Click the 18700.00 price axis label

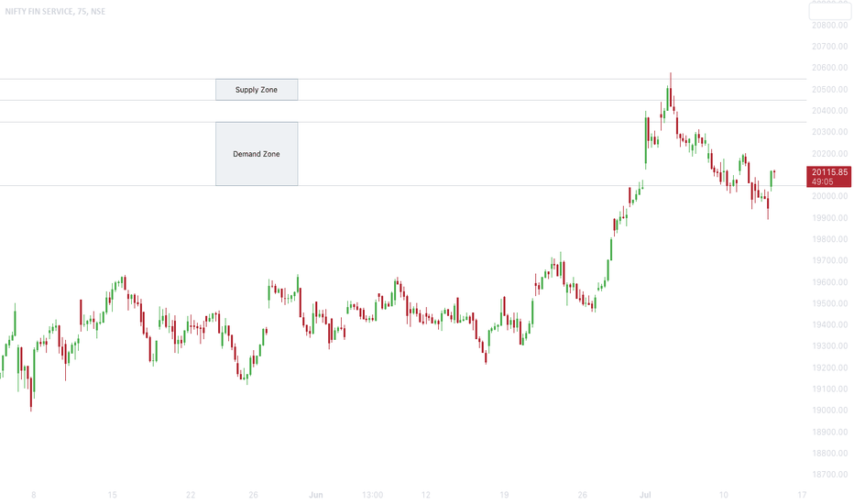tap(829, 475)
